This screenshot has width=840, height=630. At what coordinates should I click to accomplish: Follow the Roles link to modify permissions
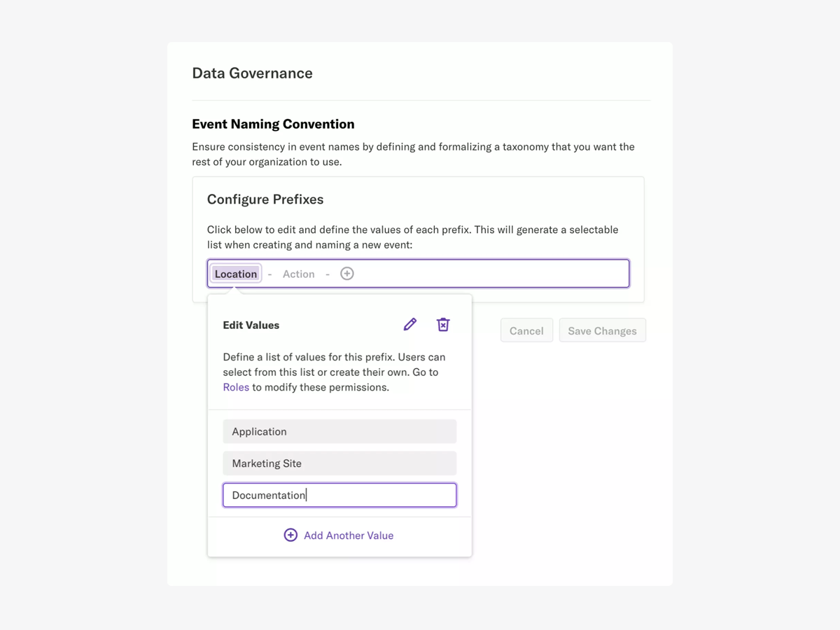point(236,386)
